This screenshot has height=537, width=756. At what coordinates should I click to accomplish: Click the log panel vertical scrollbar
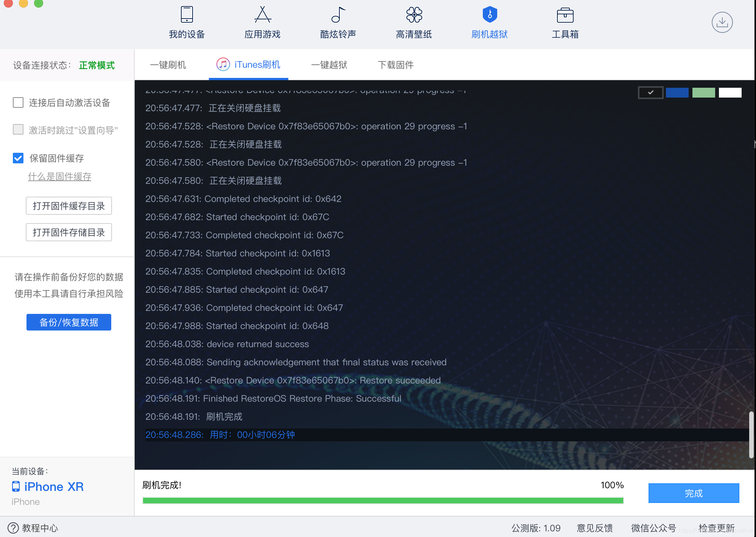[751, 435]
